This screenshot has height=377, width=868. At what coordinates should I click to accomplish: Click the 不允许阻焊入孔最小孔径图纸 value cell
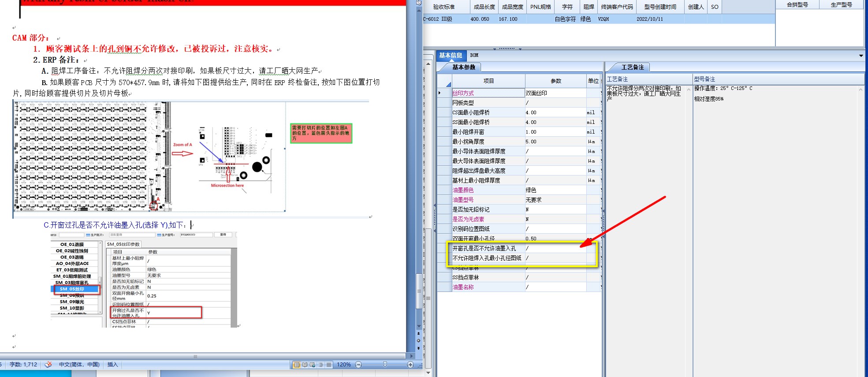point(555,258)
